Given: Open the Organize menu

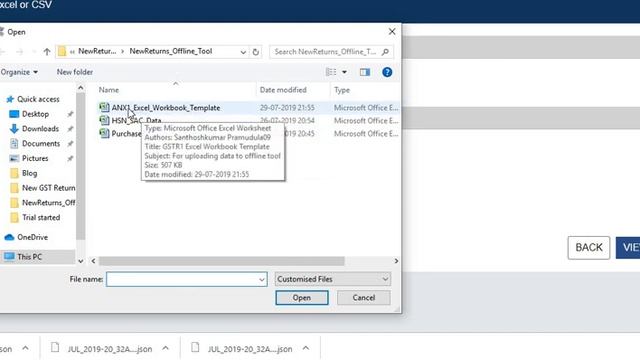Looking at the screenshot, I should (x=19, y=72).
